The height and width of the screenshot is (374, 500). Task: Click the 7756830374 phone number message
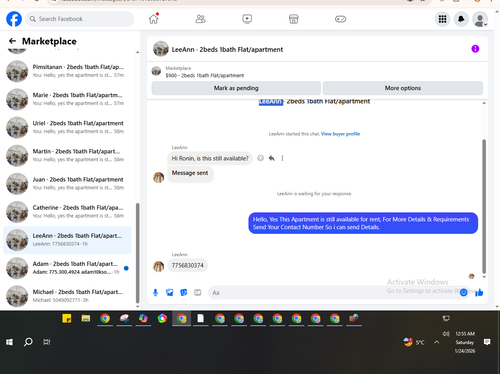tap(188, 265)
